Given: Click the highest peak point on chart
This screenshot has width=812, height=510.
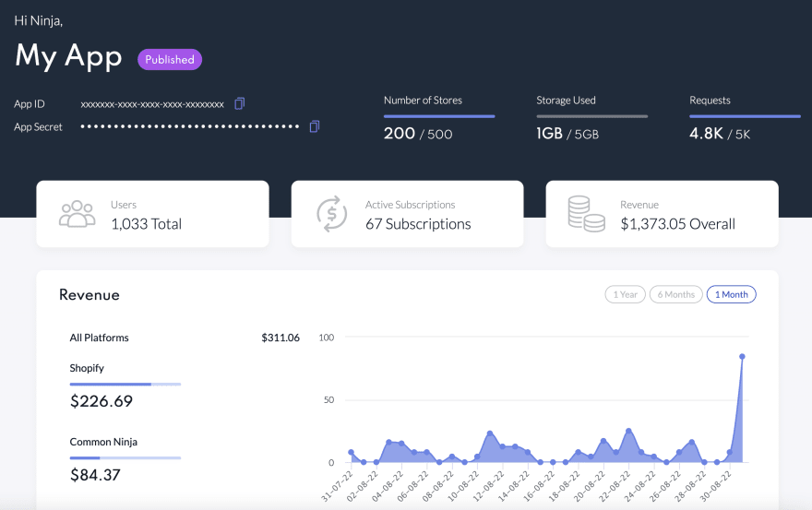Looking at the screenshot, I should coord(742,357).
